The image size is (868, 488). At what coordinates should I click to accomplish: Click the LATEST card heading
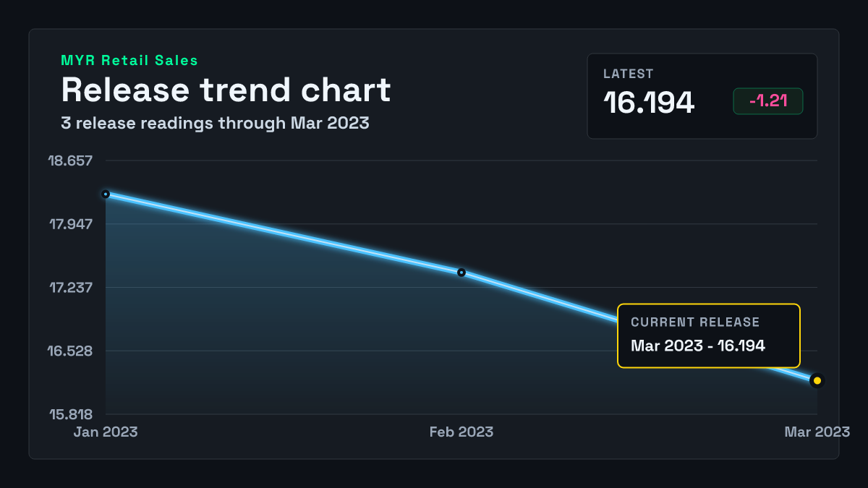point(629,74)
